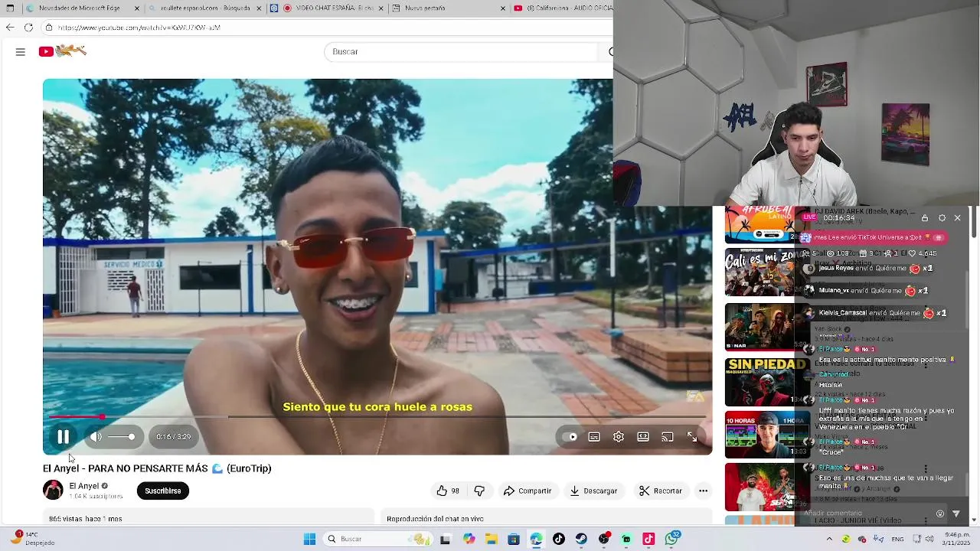Toggle the lock on live overlay
Screen dimensions: 980x551
pyautogui.click(x=925, y=218)
